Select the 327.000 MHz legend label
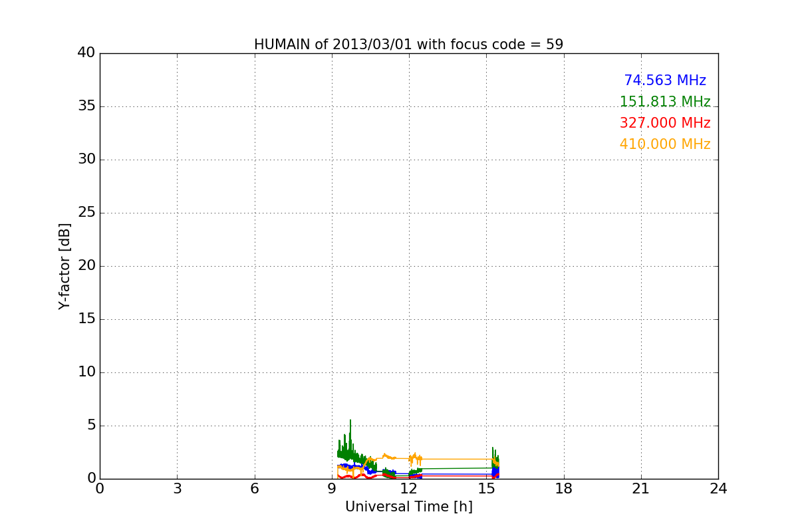The width and height of the screenshot is (798, 532). (x=665, y=123)
